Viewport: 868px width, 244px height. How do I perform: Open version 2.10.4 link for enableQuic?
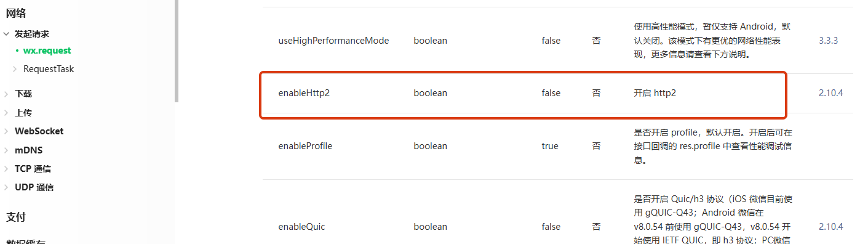(830, 227)
